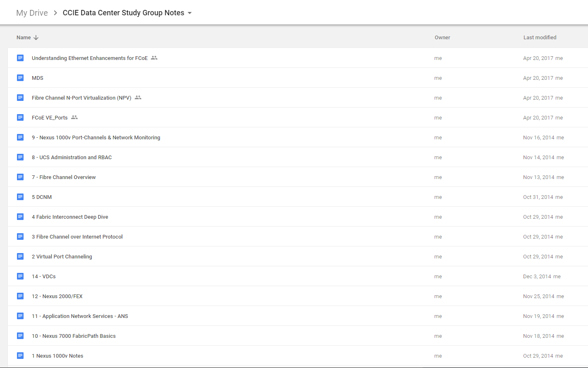Select 7 - Fibre Channel Overview

(x=64, y=177)
